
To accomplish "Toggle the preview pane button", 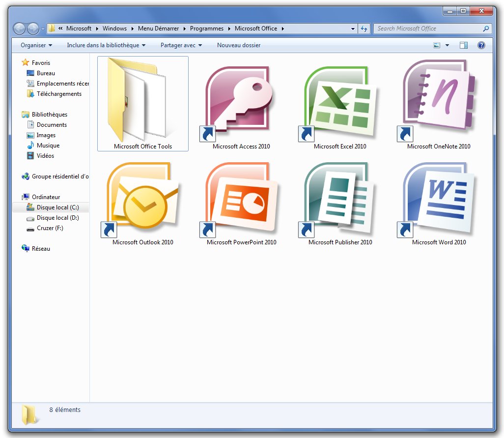I will point(464,45).
